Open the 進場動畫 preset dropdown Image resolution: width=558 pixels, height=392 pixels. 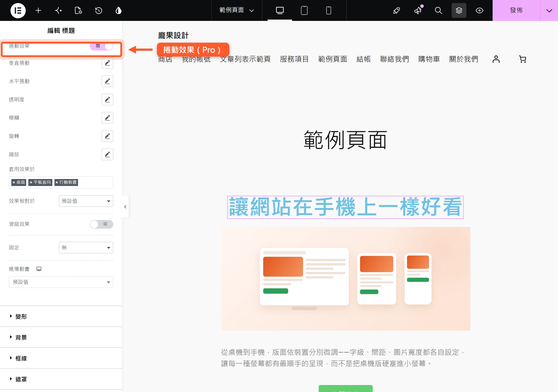(61, 282)
